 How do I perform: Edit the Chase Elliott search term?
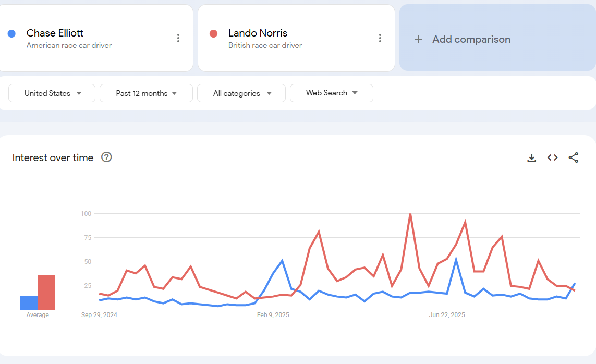pyautogui.click(x=55, y=33)
